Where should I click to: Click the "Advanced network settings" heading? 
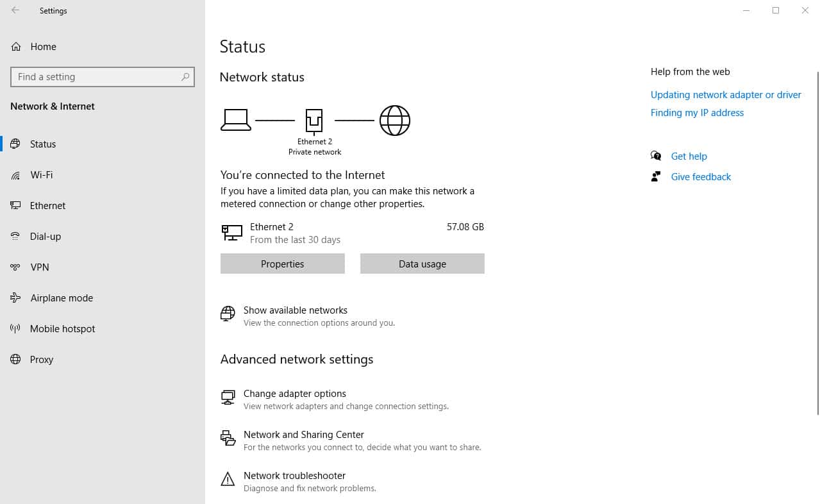(297, 359)
